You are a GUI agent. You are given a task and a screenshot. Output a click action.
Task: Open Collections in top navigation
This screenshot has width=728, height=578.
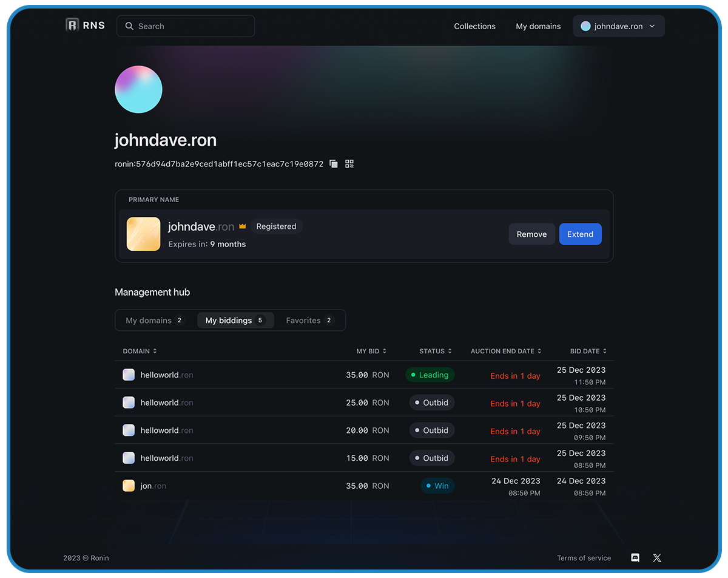click(475, 26)
